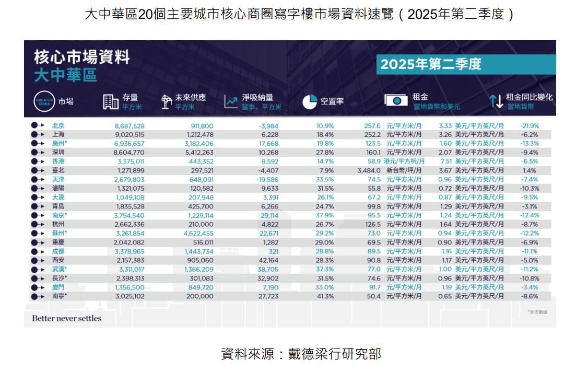This screenshot has width=588, height=371.
Task: Click the Greater China circle logo
Action: point(44,102)
